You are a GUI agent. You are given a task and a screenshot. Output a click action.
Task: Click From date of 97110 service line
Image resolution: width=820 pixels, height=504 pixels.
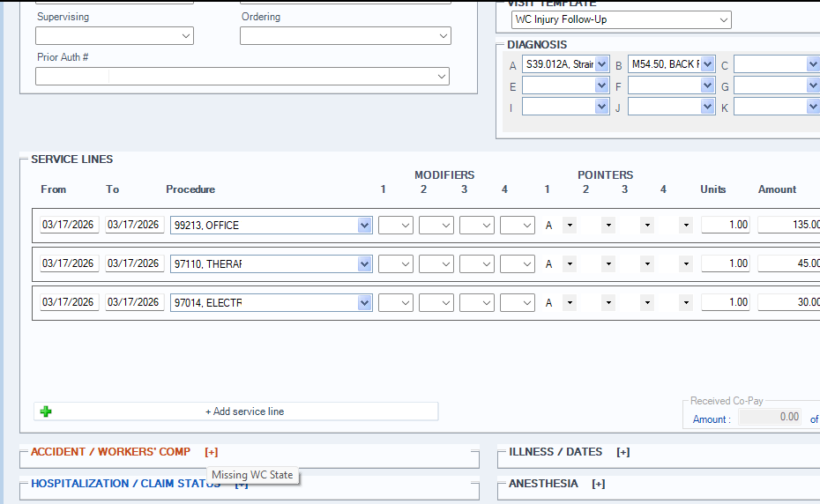point(69,263)
